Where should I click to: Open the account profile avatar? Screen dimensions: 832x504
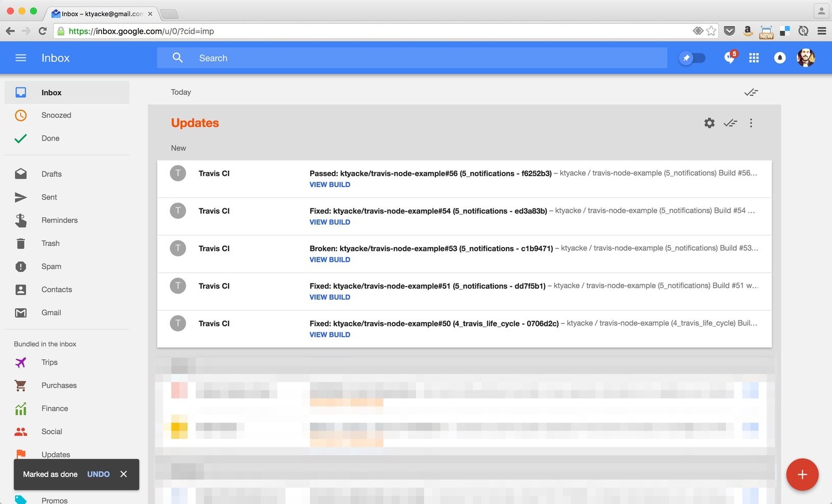[x=806, y=58]
